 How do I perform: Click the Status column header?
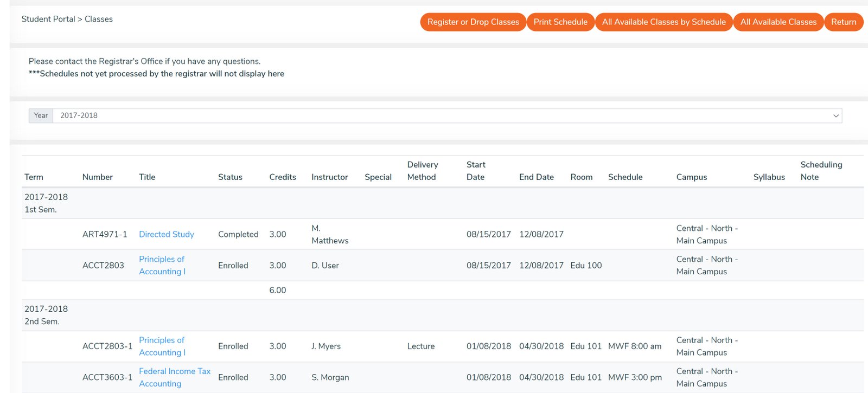[x=230, y=177]
